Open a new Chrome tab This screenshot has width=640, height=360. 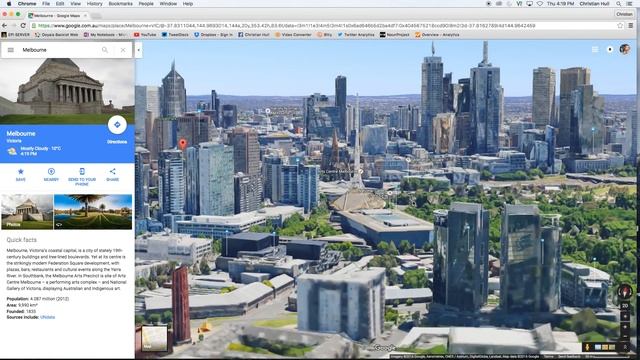[96, 16]
